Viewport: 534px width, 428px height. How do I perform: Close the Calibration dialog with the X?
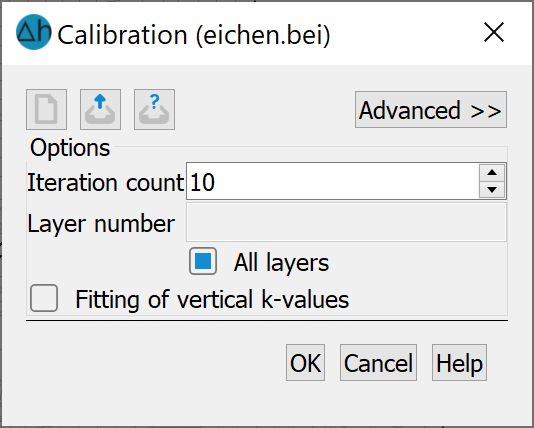[x=494, y=33]
